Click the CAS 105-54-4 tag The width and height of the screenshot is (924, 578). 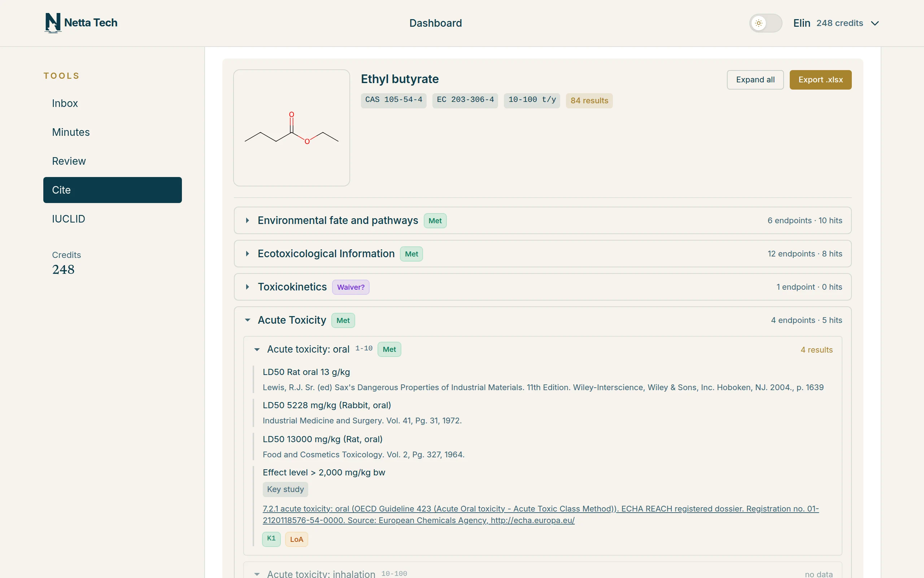point(393,100)
